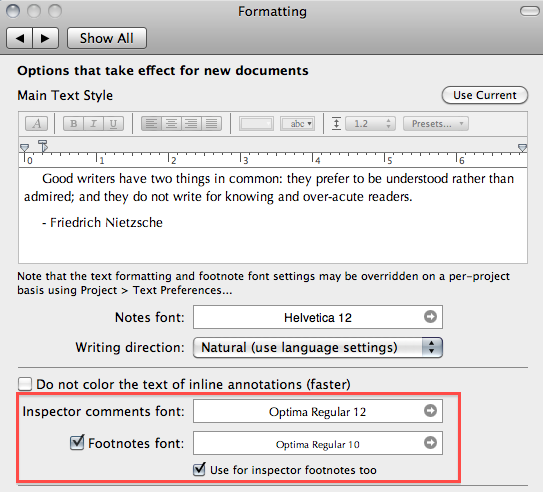
Task: Align text left in the formatting bar
Action: pyautogui.click(x=151, y=124)
